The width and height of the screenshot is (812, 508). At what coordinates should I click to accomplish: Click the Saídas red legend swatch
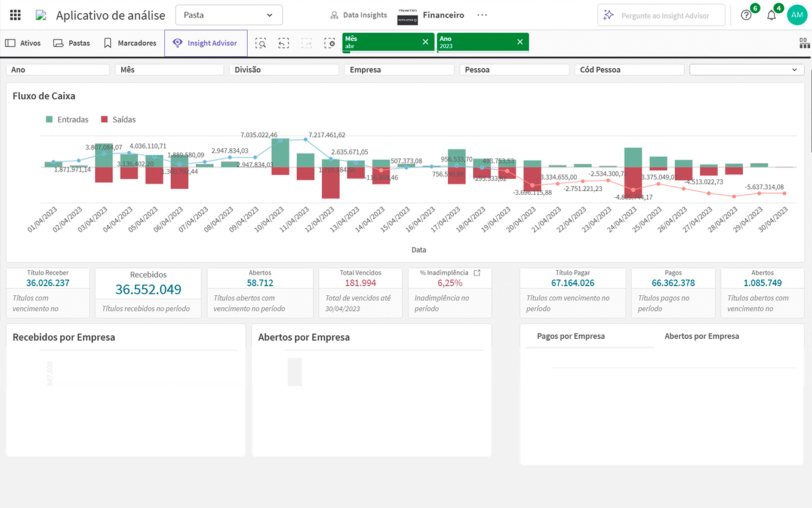click(x=104, y=120)
